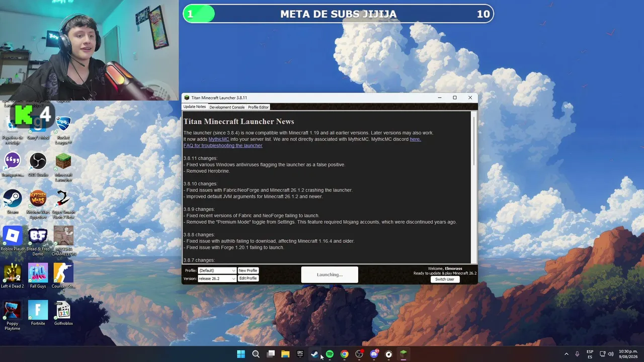Expand the Version dropdown showing release 26.2
The height and width of the screenshot is (362, 644).
pos(217,279)
